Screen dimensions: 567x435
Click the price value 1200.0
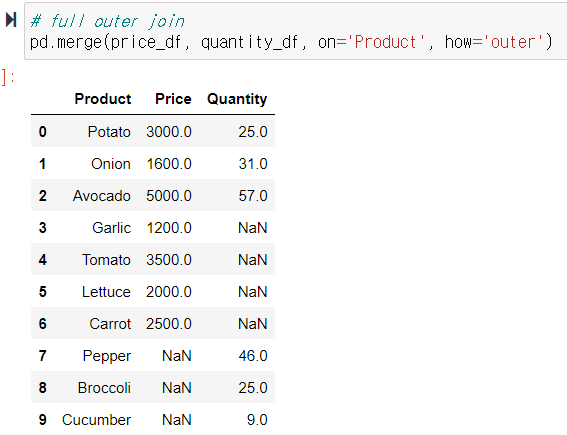[x=169, y=228]
